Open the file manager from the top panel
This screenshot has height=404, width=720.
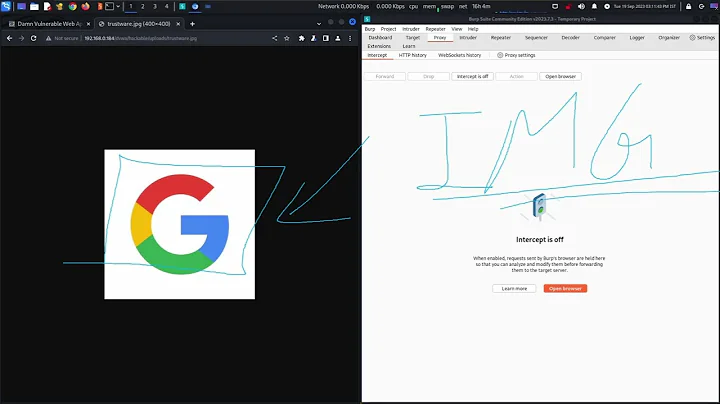(34, 6)
